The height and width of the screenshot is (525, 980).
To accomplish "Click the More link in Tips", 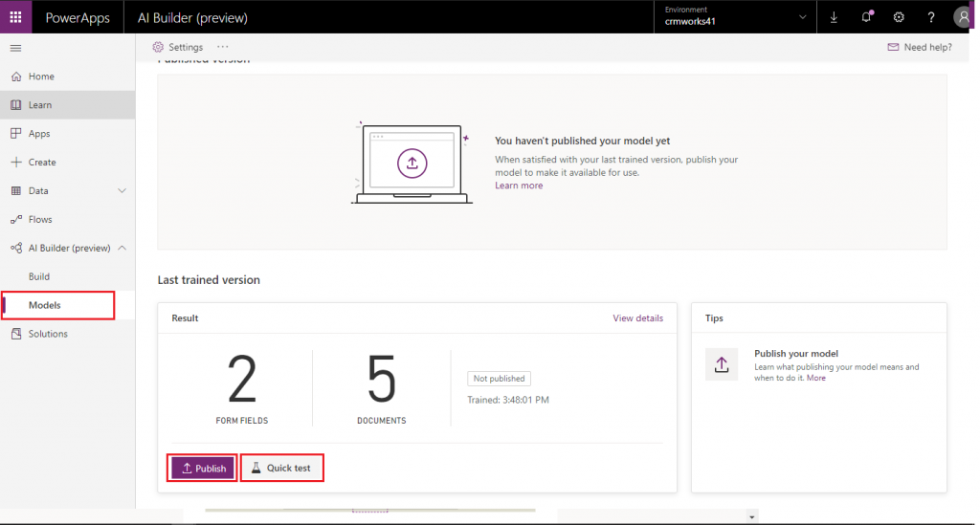I will [x=815, y=379].
